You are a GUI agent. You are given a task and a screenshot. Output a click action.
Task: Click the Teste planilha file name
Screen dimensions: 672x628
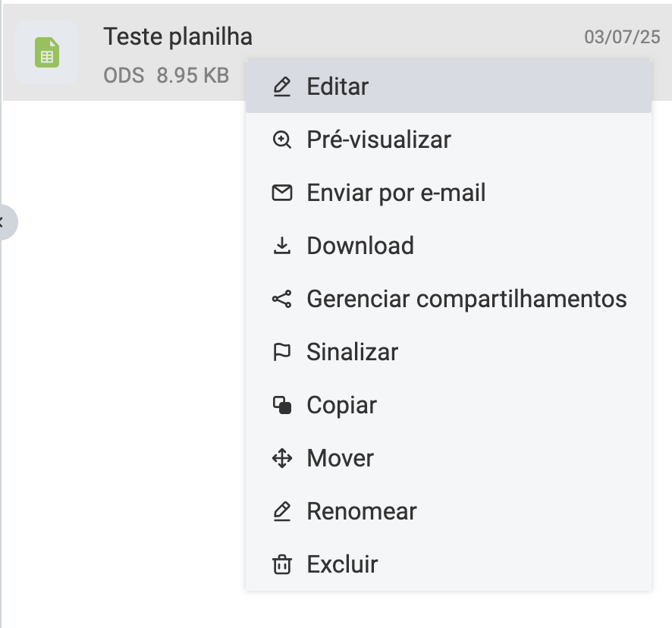177,36
